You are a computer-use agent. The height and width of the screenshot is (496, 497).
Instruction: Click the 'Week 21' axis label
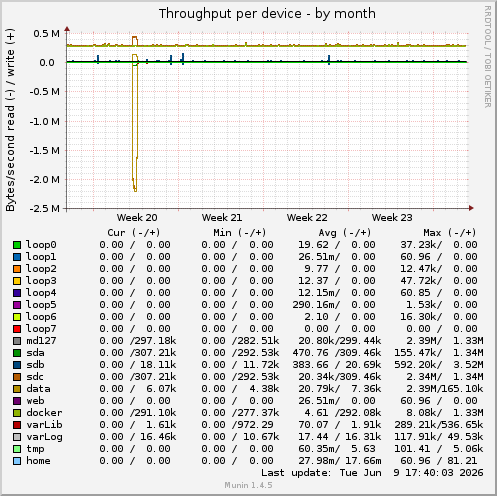pyautogui.click(x=222, y=218)
